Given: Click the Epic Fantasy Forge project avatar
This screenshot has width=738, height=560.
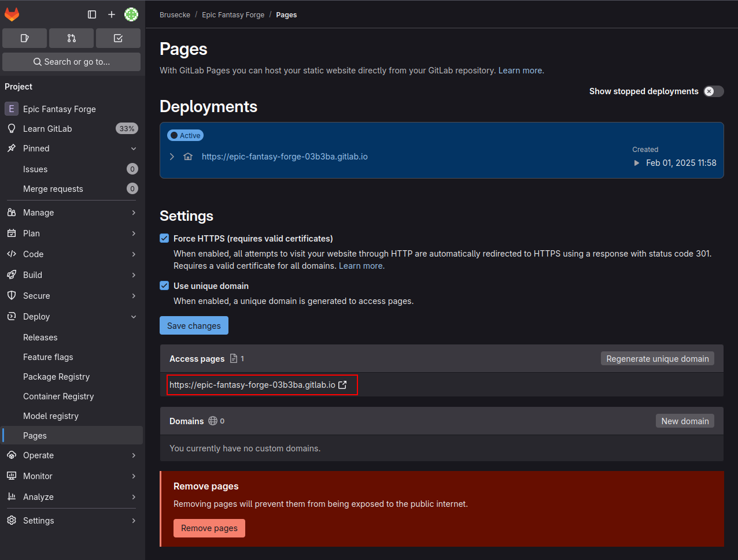Looking at the screenshot, I should [12, 109].
